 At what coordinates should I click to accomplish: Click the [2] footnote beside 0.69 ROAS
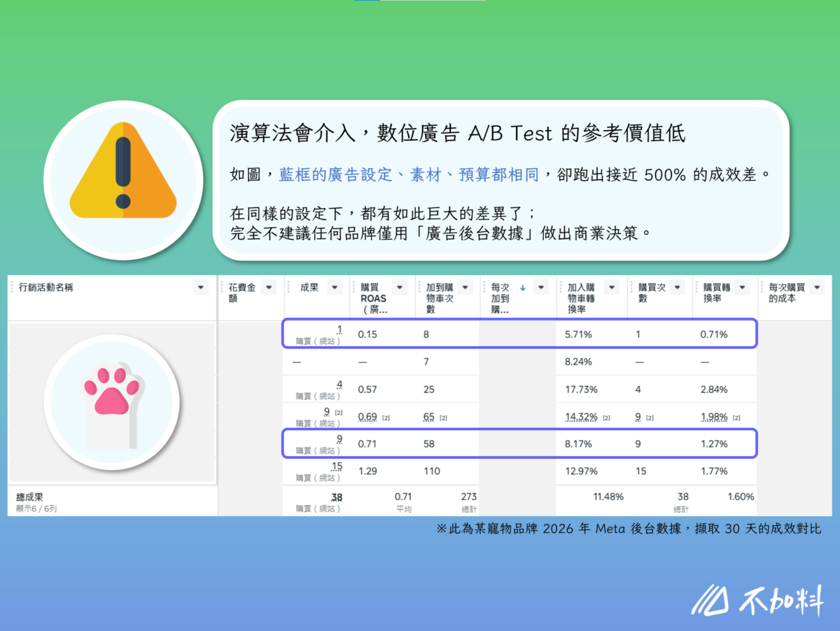(386, 418)
